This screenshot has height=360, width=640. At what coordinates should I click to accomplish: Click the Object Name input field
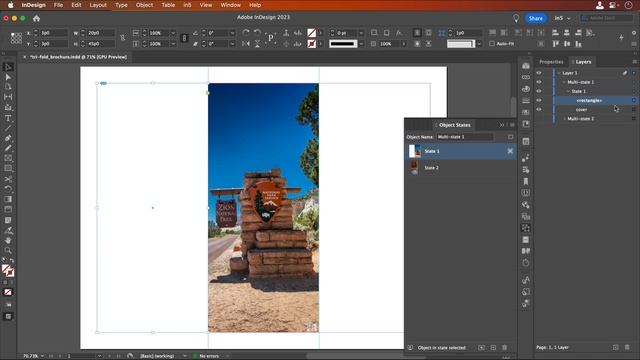point(464,137)
